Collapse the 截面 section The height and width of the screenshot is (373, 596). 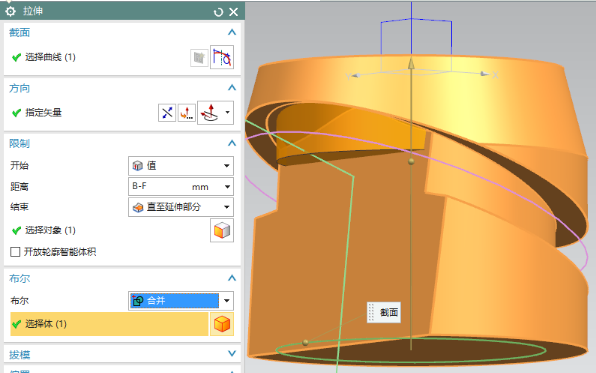coord(232,32)
